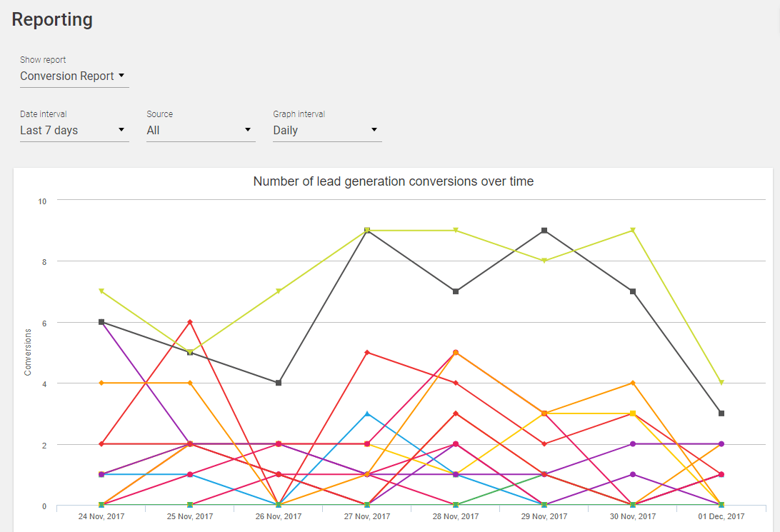Viewport: 780px width, 532px height.
Task: Click the yellow square data point on 30 Nov
Action: click(x=633, y=413)
